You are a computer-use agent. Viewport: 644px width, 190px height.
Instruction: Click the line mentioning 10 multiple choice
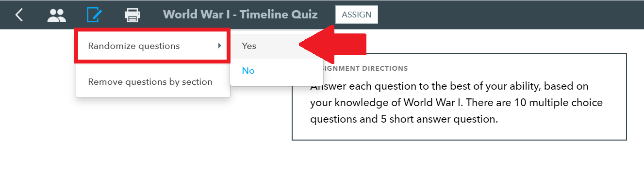click(456, 103)
